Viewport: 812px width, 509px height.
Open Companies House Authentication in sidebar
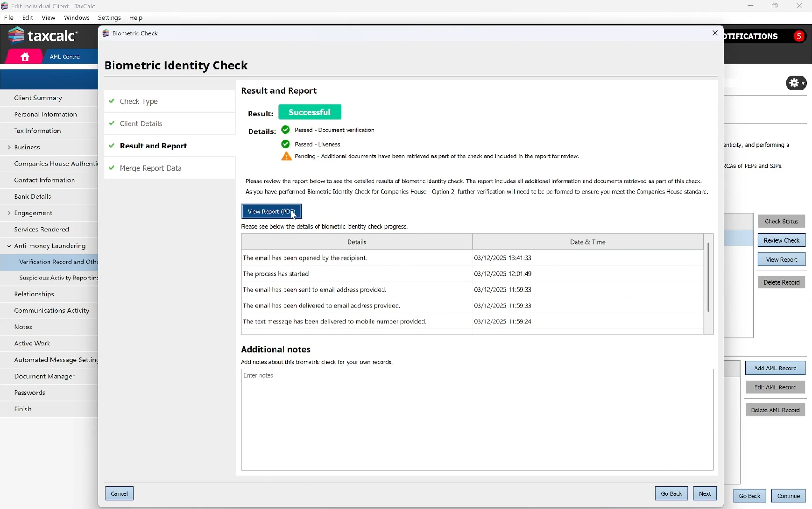point(49,164)
